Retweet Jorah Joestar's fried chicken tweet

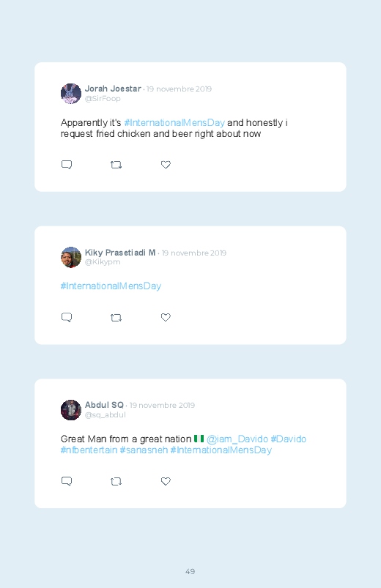[116, 165]
